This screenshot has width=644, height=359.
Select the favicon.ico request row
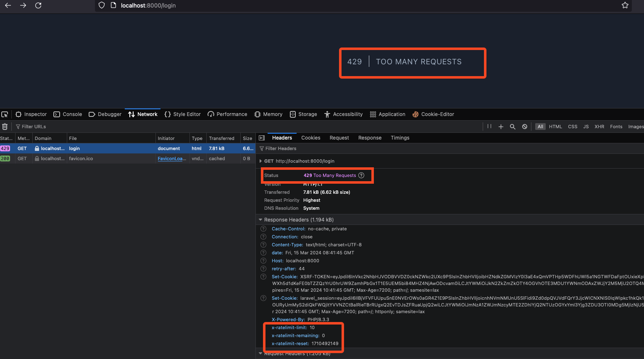(128, 158)
